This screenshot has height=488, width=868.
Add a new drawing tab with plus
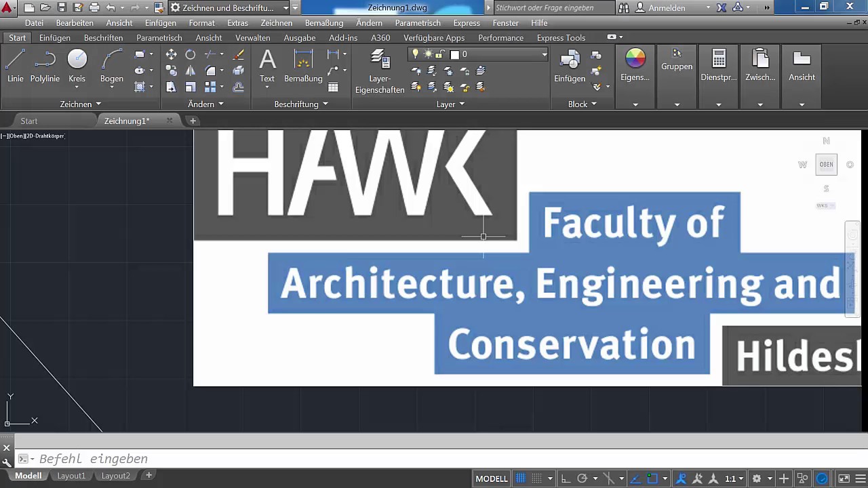click(x=193, y=121)
